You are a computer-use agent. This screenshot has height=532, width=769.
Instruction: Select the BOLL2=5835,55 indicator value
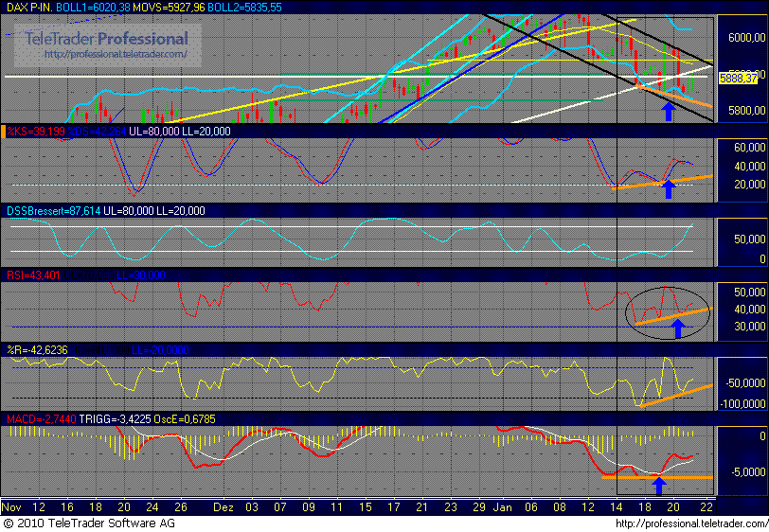244,8
